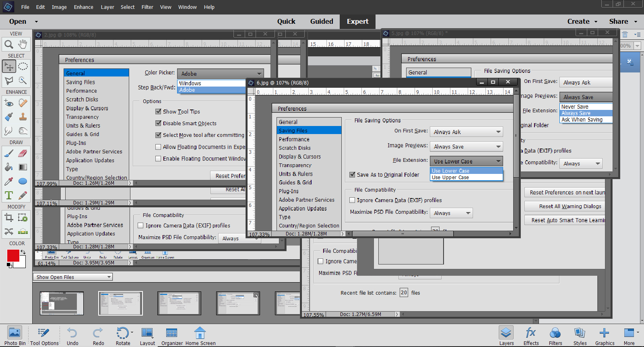Open the Effects panel
The height and width of the screenshot is (347, 644).
pos(531,336)
